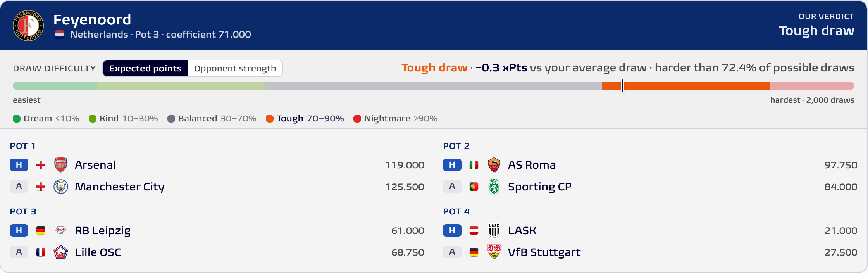Click the LASK club badge

494,230
